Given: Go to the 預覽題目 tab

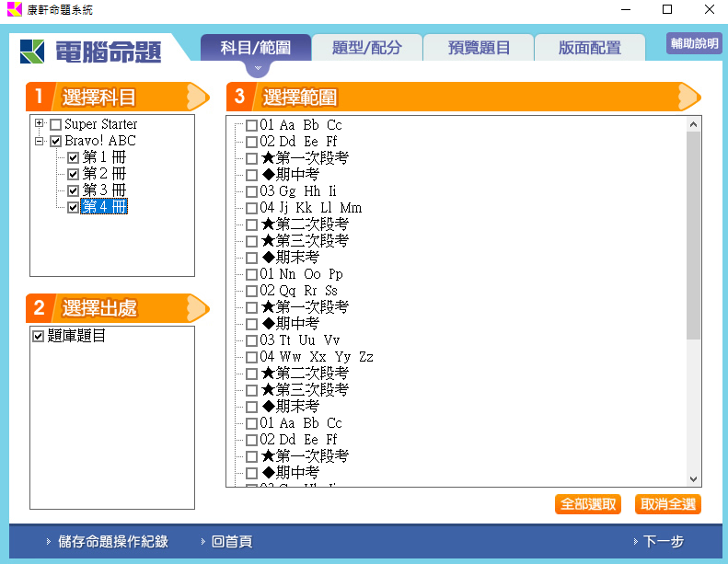Looking at the screenshot, I should point(479,47).
